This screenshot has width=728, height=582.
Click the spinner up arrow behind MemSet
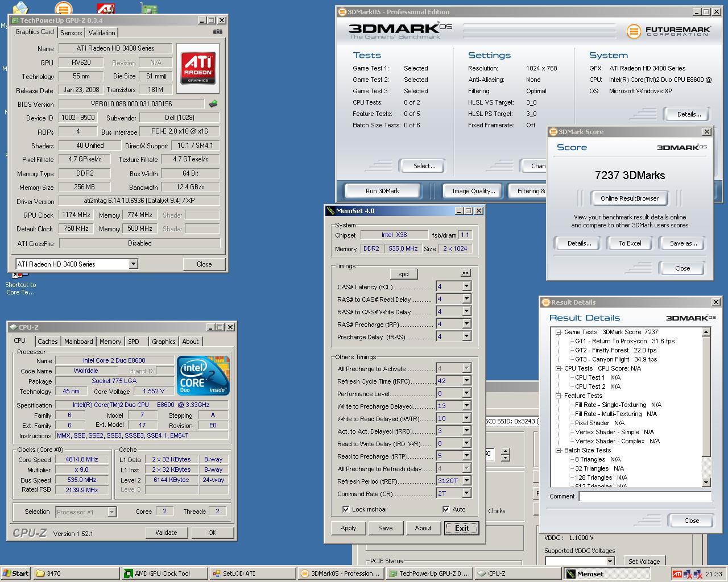tap(505, 451)
